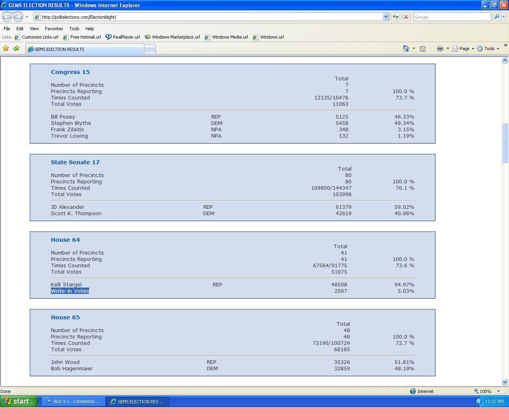Open the View menu
Screen dimensions: 509x420
34,29
